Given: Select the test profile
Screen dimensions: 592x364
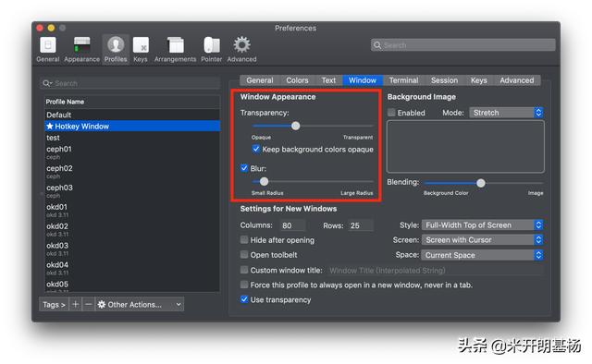Looking at the screenshot, I should pyautogui.click(x=132, y=138).
